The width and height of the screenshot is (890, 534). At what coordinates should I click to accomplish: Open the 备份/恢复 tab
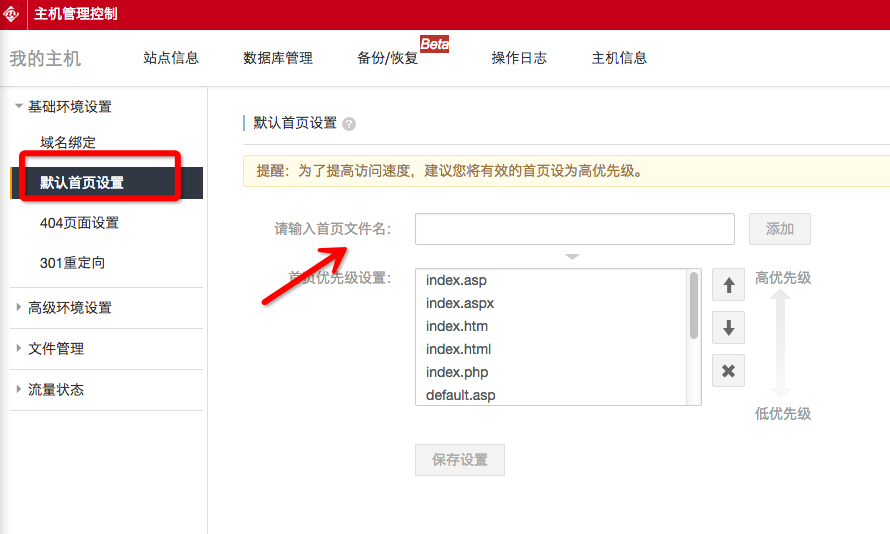387,58
